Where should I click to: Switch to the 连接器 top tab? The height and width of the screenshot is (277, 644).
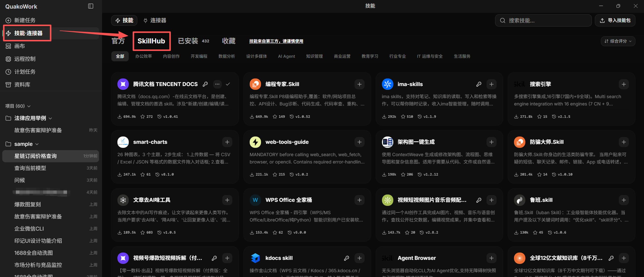pyautogui.click(x=155, y=20)
